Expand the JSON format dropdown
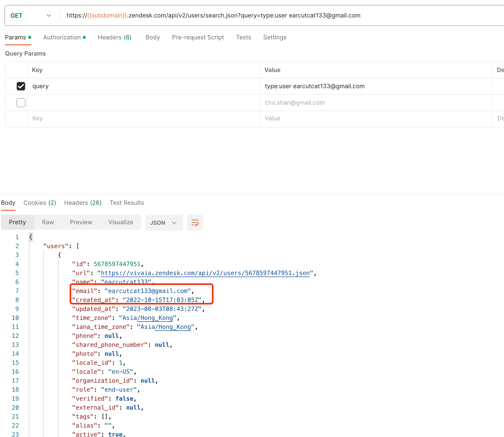Viewport: 504px width, 437px height. coord(164,222)
